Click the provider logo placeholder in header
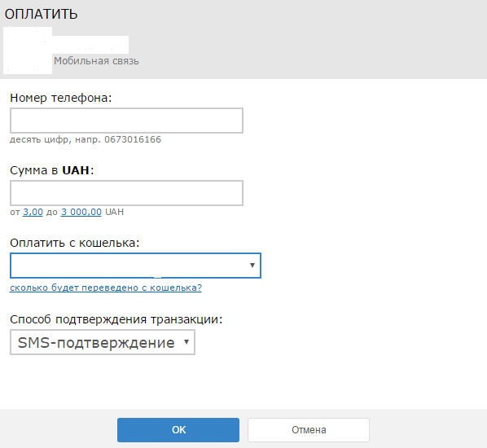487x448 pixels. 28,51
